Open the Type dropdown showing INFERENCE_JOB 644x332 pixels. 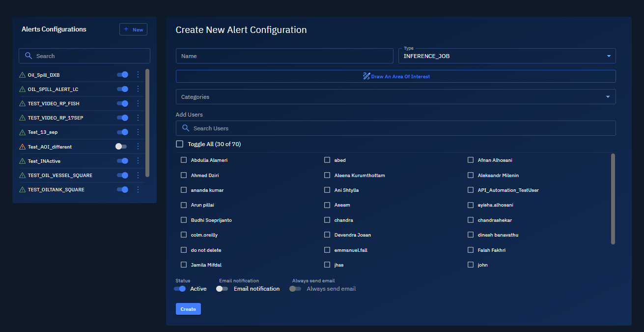506,56
